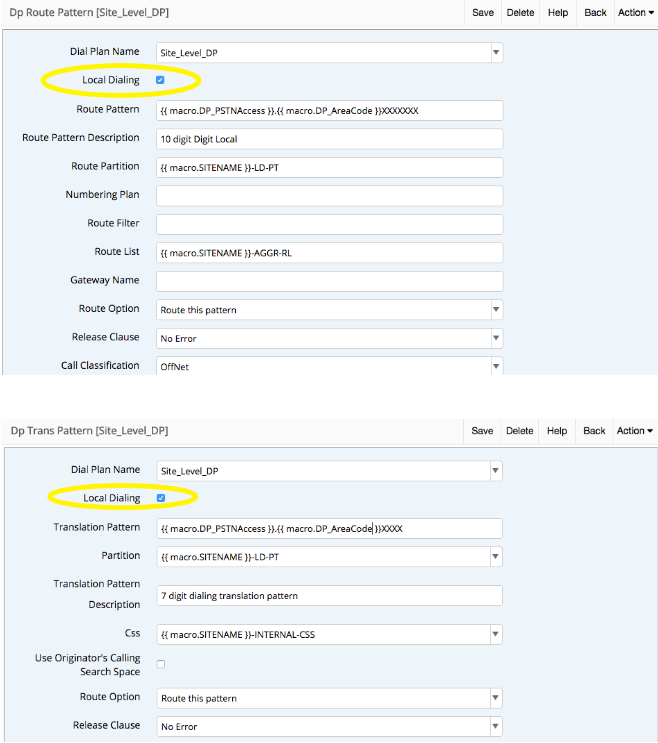The image size is (658, 743).
Task: Uncheck Local Dialing in the Trans Pattern form
Action: click(x=161, y=497)
